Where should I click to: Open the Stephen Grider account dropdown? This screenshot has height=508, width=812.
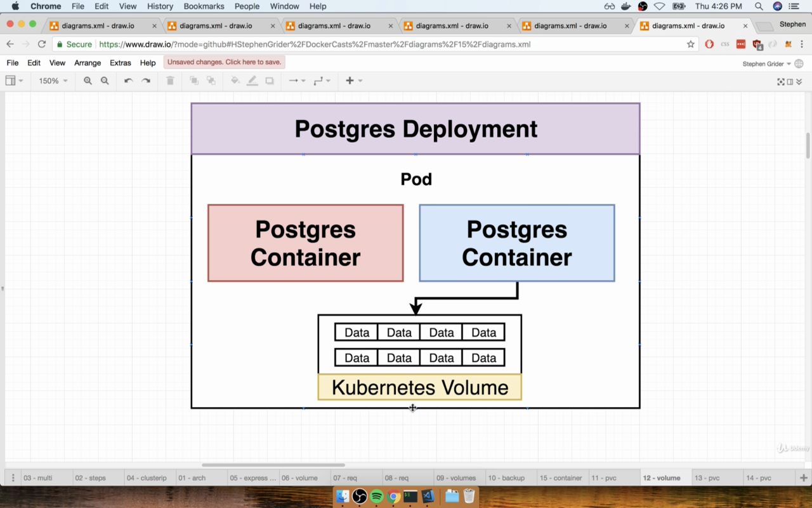click(766, 63)
